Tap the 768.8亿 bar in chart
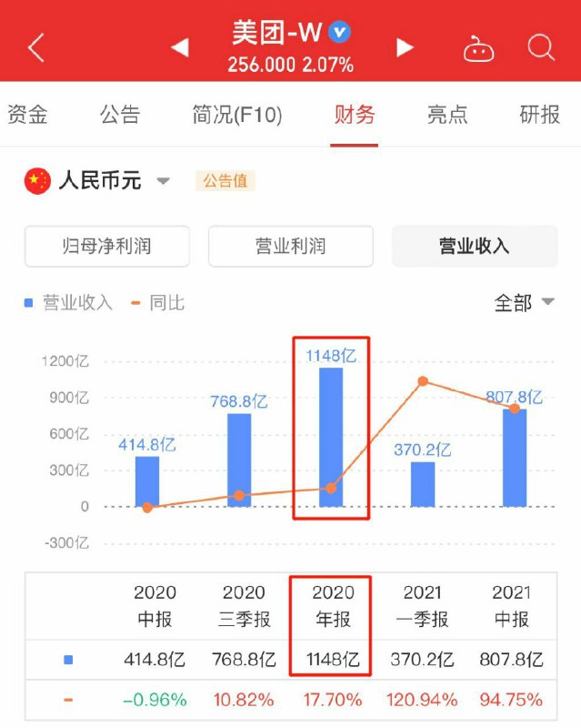The image size is (581, 728). (239, 460)
